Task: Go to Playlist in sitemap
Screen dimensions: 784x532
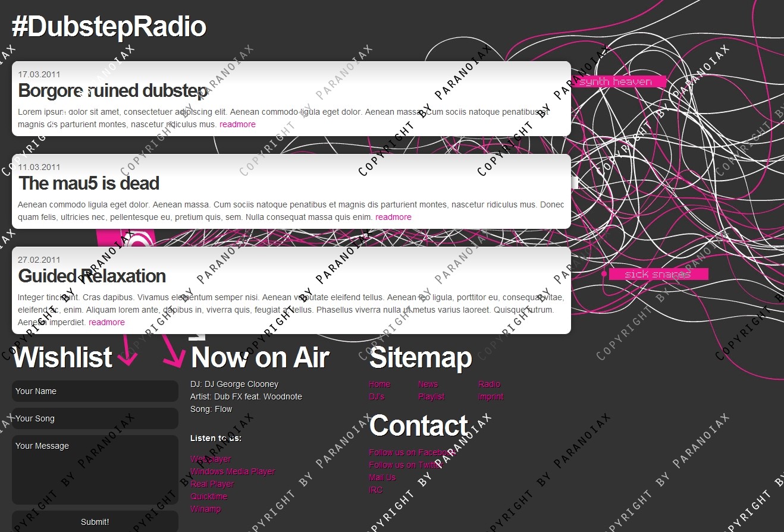Action: tap(431, 396)
